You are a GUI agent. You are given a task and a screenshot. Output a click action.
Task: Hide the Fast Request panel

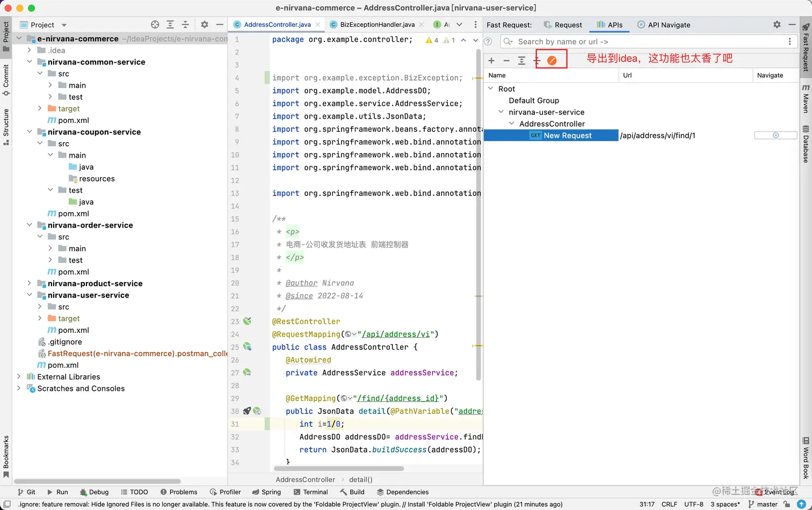tap(792, 25)
